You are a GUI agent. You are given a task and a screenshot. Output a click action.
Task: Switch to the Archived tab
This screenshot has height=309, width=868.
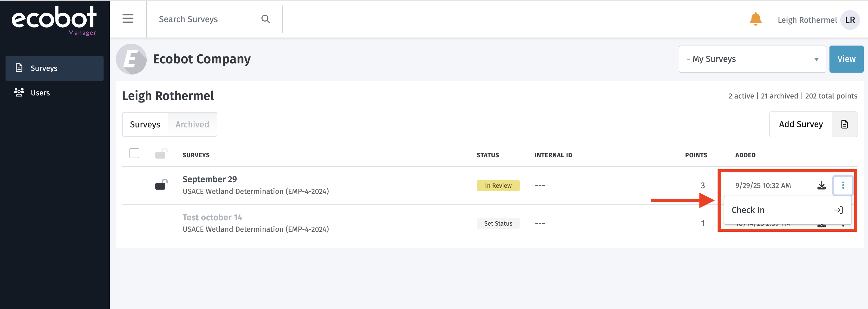192,125
